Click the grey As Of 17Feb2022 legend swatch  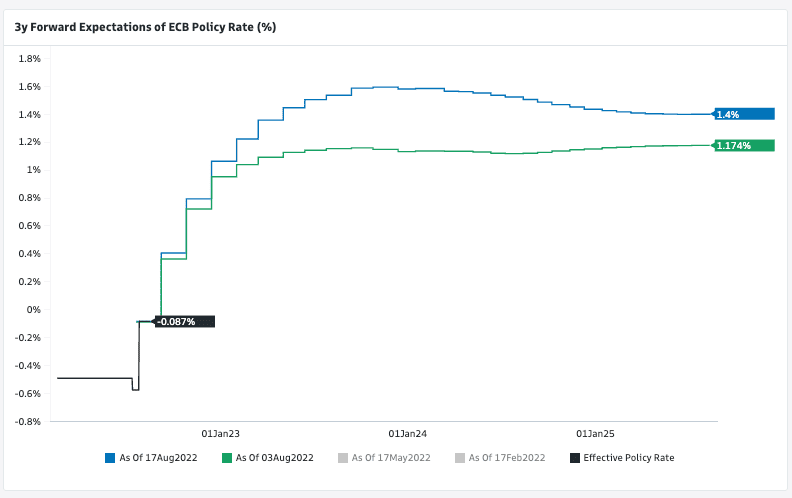coord(459,458)
